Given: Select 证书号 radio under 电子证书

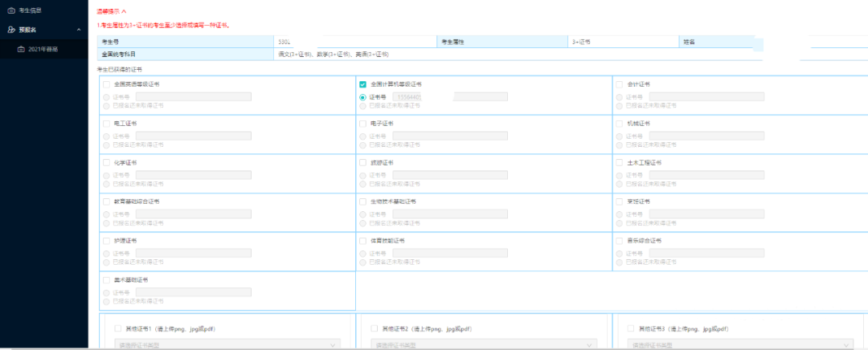Looking at the screenshot, I should (x=362, y=136).
